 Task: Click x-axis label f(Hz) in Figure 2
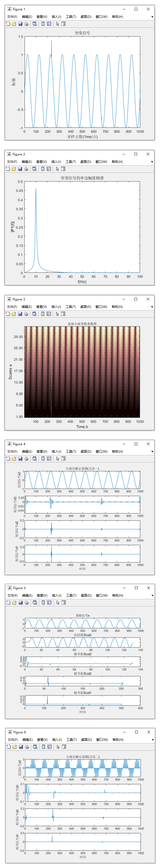pyautogui.click(x=82, y=282)
